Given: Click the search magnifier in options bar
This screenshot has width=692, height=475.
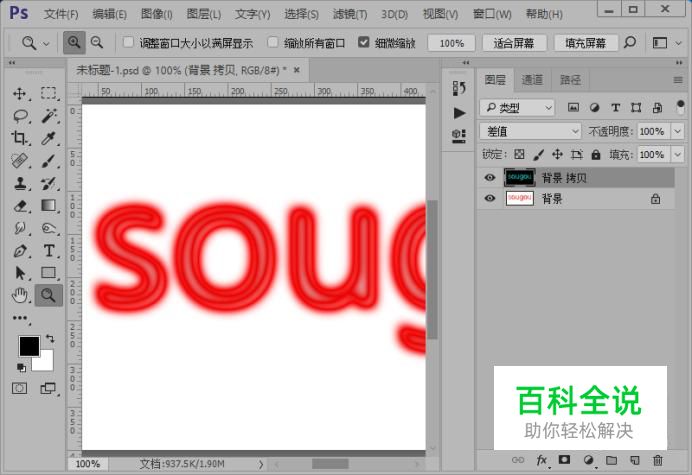Looking at the screenshot, I should (630, 43).
